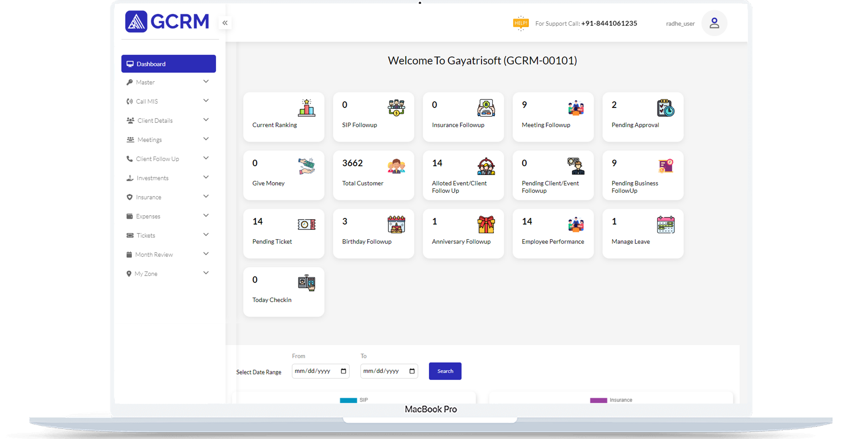
Task: Click the Birthday Followup cake calendar icon
Action: 396,224
